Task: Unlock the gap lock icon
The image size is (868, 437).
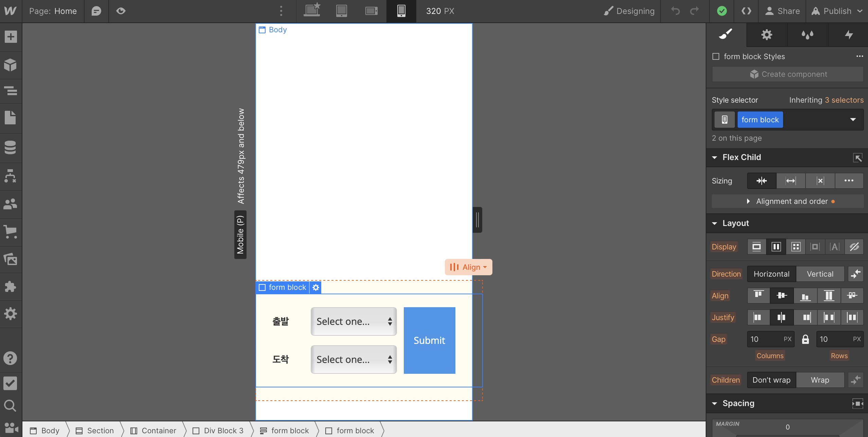Action: tap(805, 339)
